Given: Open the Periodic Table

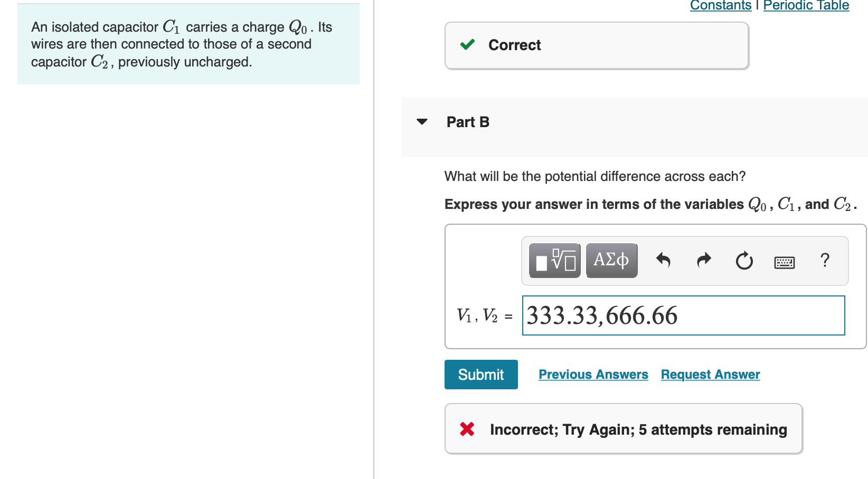Looking at the screenshot, I should point(806,6).
